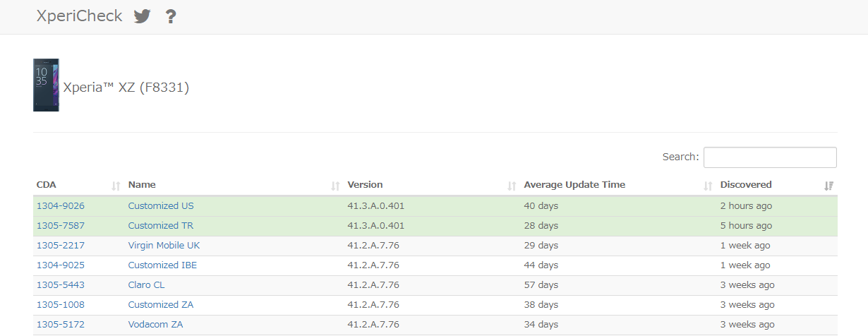Image resolution: width=868 pixels, height=336 pixels.
Task: Open the Virgin Mobile UK link
Action: tap(164, 246)
